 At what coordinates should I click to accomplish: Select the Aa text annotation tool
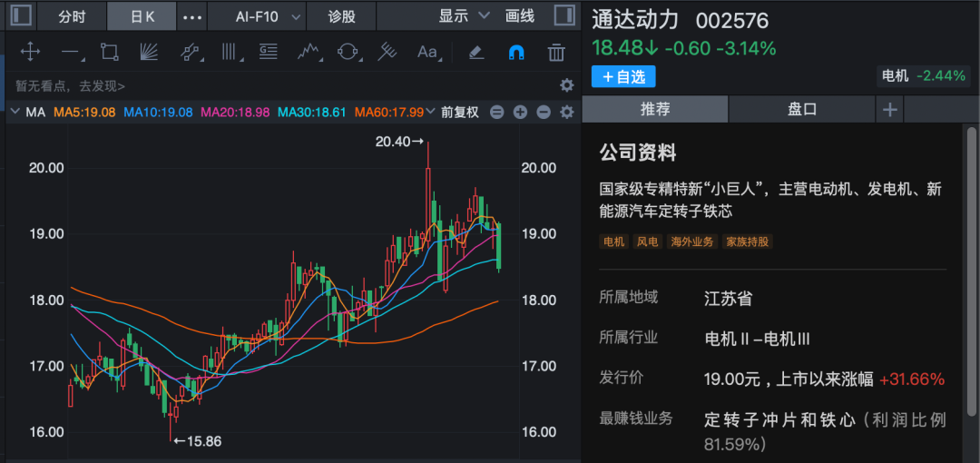pyautogui.click(x=427, y=52)
